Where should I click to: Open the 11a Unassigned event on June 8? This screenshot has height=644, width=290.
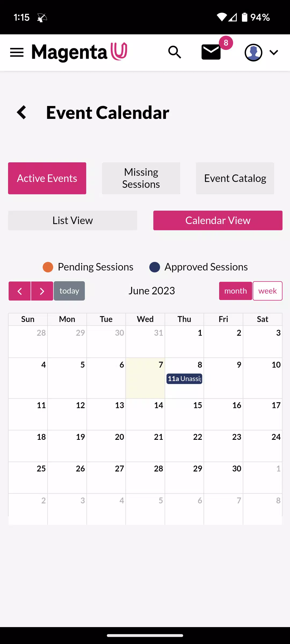click(184, 379)
